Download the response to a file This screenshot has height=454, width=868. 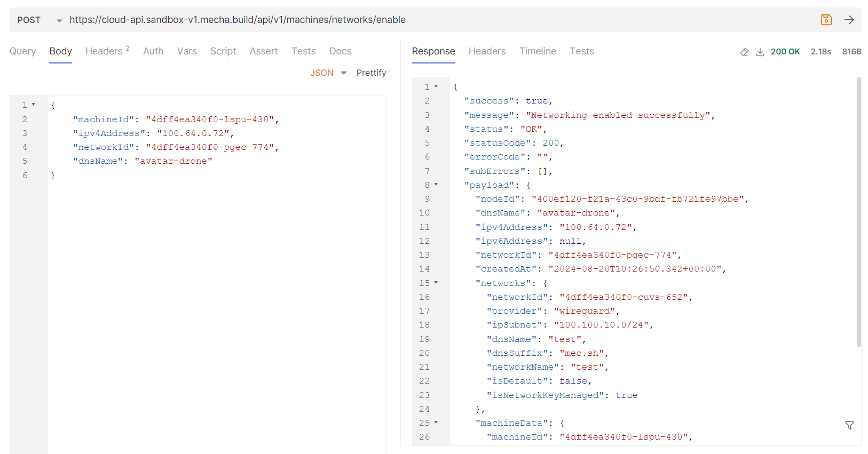pyautogui.click(x=760, y=52)
